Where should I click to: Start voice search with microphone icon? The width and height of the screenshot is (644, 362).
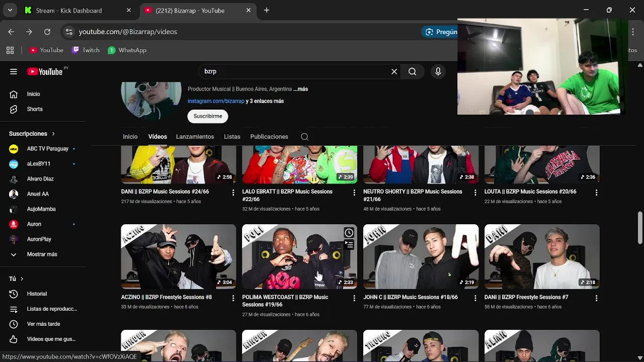pyautogui.click(x=438, y=71)
